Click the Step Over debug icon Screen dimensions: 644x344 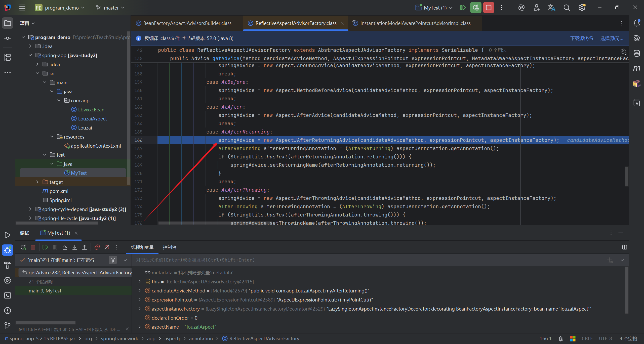[65, 247]
